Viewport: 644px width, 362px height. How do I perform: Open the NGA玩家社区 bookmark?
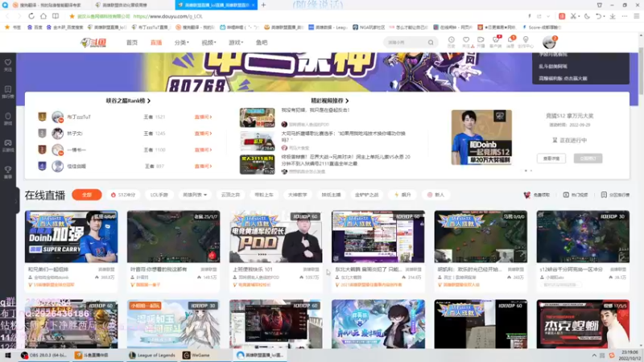click(369, 27)
